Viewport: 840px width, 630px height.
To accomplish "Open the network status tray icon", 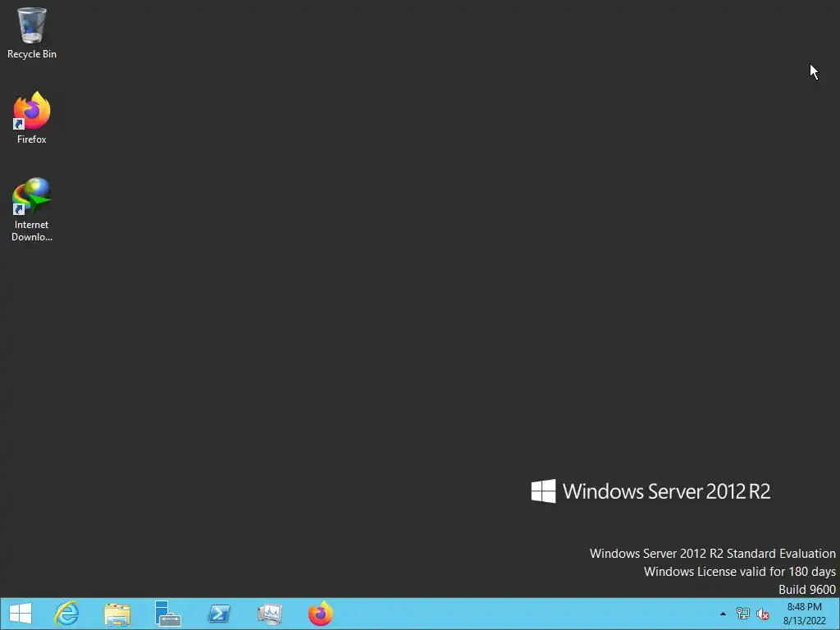I will coord(742,614).
